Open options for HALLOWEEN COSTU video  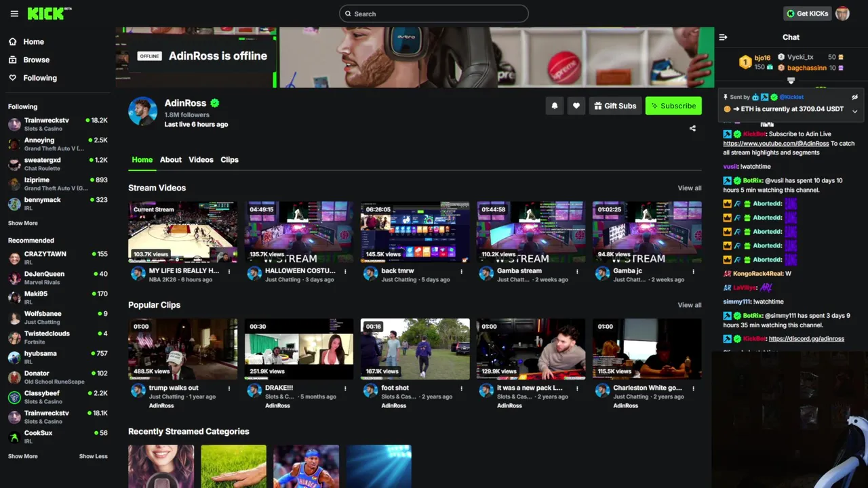345,272
